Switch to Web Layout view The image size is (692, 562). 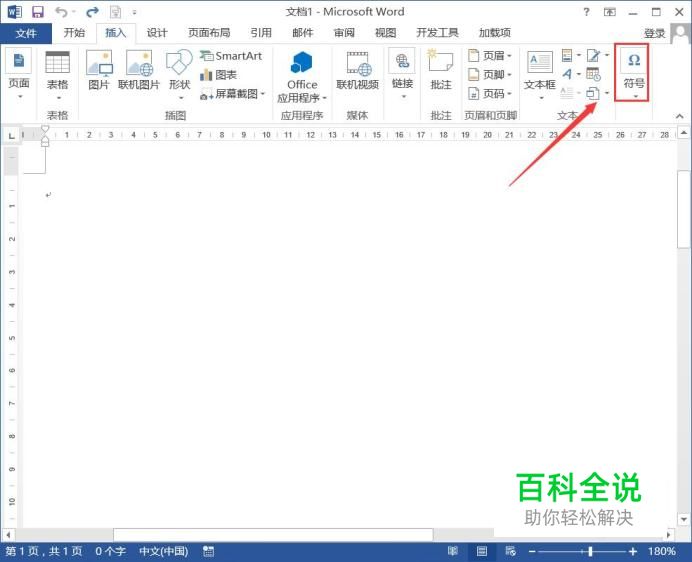coord(511,551)
